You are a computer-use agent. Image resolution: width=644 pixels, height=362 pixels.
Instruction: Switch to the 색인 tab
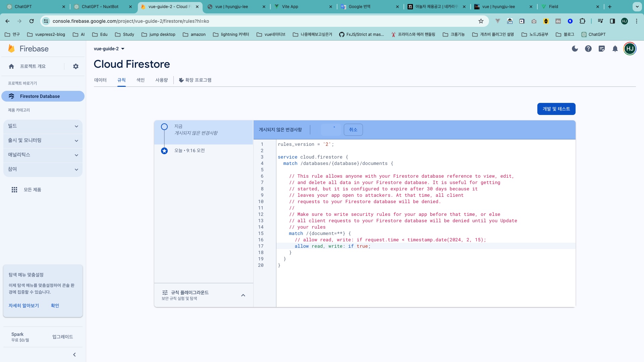(141, 80)
